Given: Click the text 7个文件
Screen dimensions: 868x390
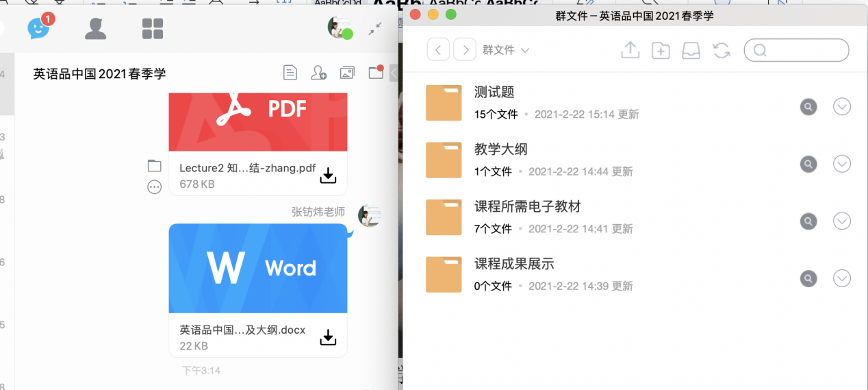Looking at the screenshot, I should point(493,229).
